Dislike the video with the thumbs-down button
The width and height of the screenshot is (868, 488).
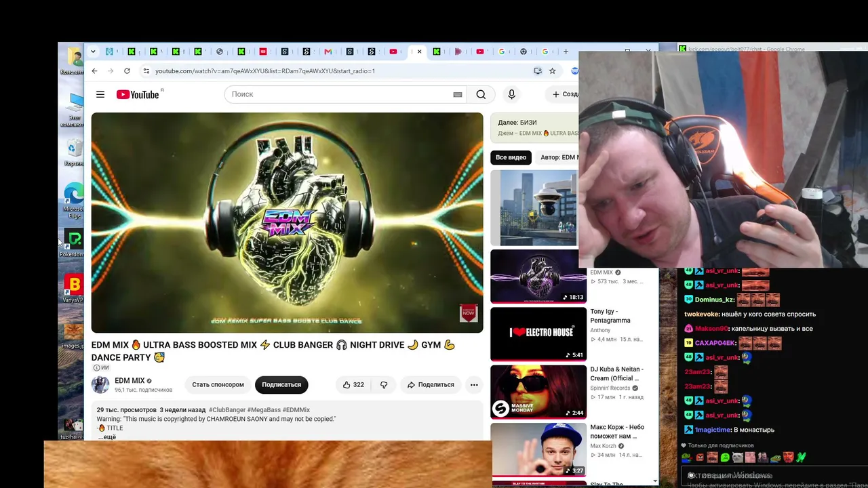[x=384, y=384]
